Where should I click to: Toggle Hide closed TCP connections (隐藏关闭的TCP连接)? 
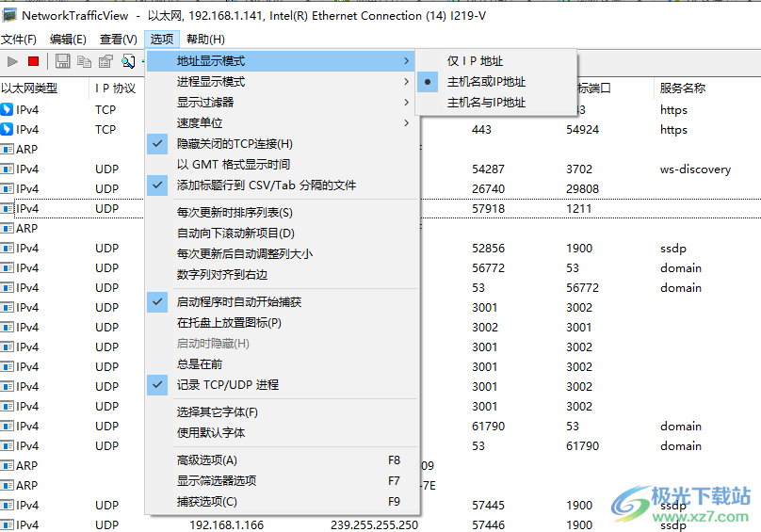pyautogui.click(x=283, y=144)
